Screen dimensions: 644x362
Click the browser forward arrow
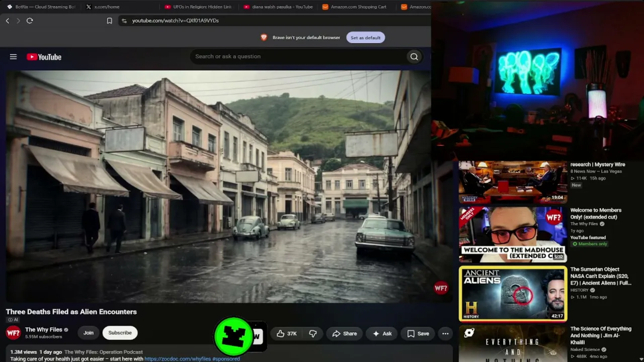18,21
